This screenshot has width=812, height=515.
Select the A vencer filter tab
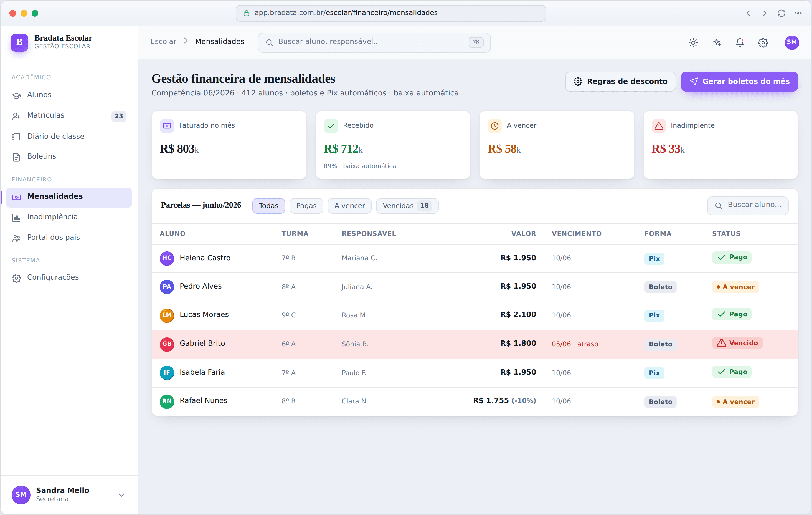coord(349,206)
